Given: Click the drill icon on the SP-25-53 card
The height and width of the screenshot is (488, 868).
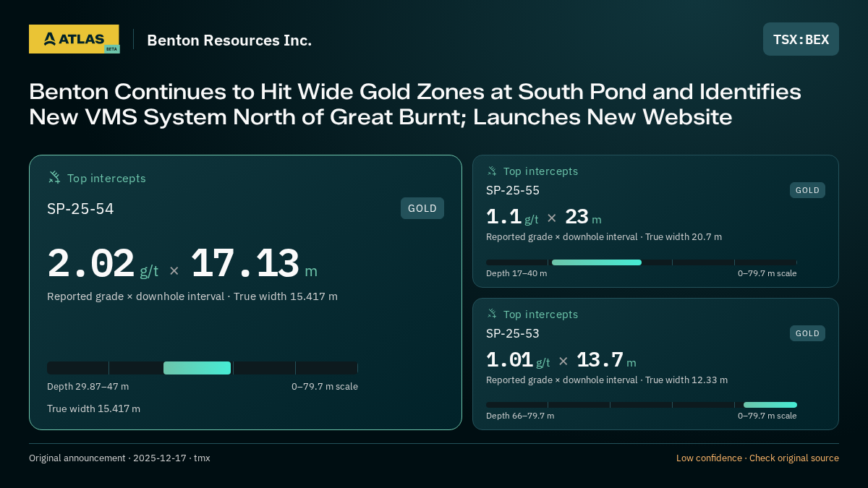Looking at the screenshot, I should point(492,314).
